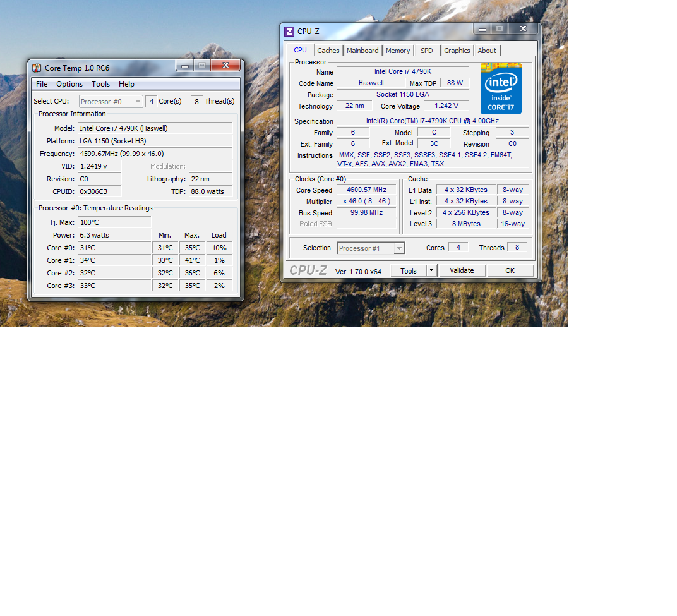
Task: Click the Level 3 associativity value 16-way
Action: (x=513, y=224)
